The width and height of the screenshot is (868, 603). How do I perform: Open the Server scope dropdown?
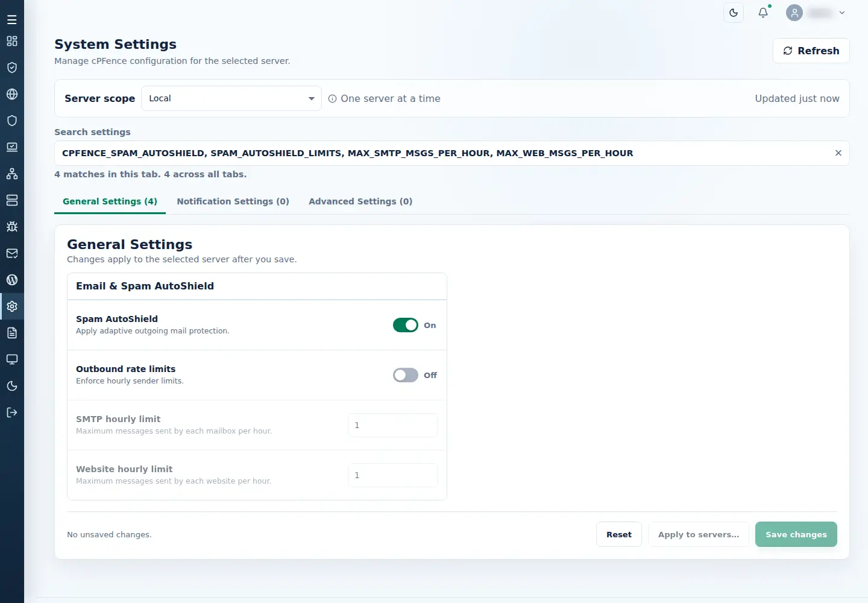(231, 98)
